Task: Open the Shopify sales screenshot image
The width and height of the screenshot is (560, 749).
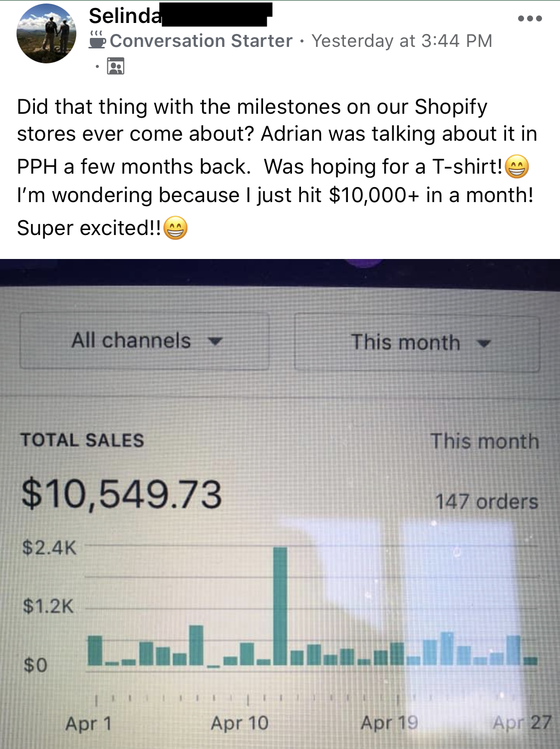Action: 280,504
